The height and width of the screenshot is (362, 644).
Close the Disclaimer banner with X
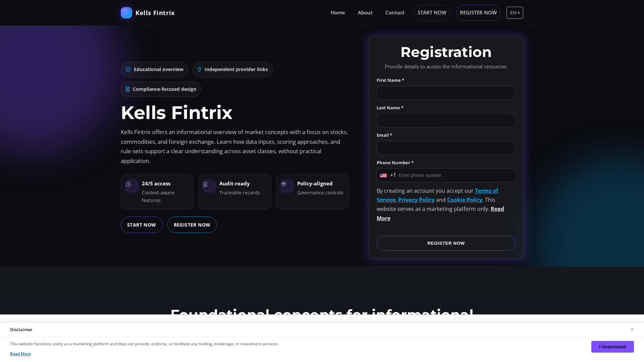point(632,329)
